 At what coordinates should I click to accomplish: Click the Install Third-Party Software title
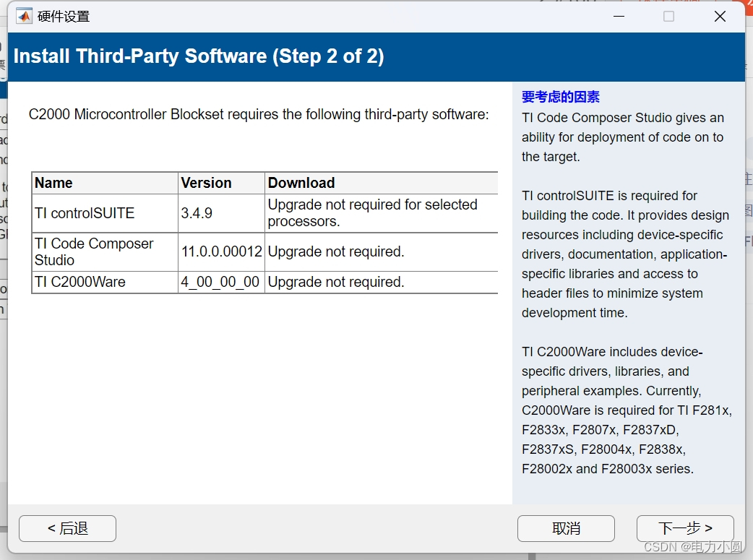[199, 56]
